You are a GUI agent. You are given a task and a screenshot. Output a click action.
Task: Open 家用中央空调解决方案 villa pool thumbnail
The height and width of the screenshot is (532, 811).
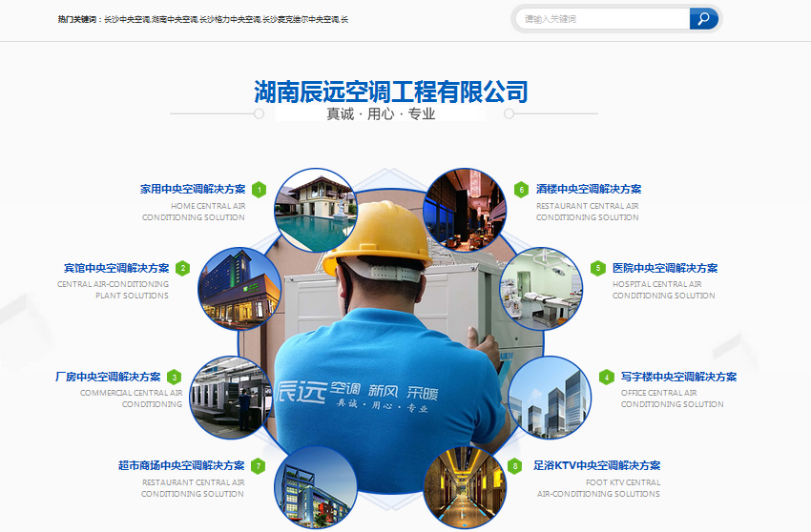tap(315, 210)
